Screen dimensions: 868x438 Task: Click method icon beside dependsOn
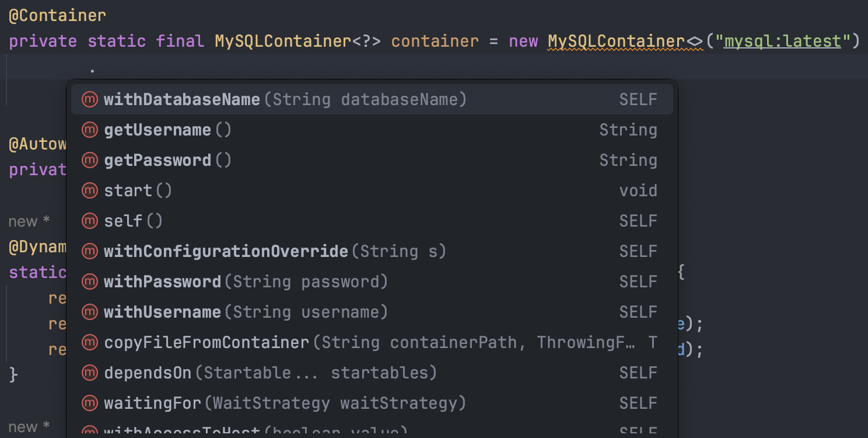pyautogui.click(x=89, y=373)
